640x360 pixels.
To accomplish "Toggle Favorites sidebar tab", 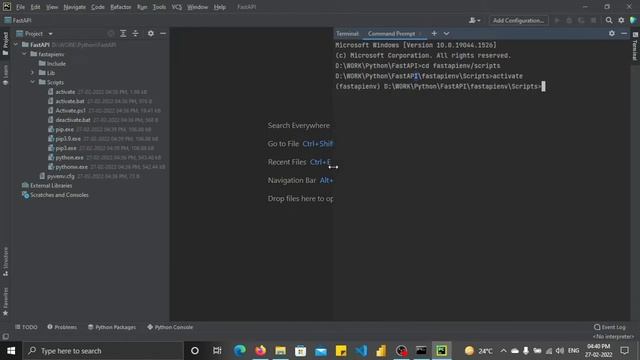I will point(5,301).
